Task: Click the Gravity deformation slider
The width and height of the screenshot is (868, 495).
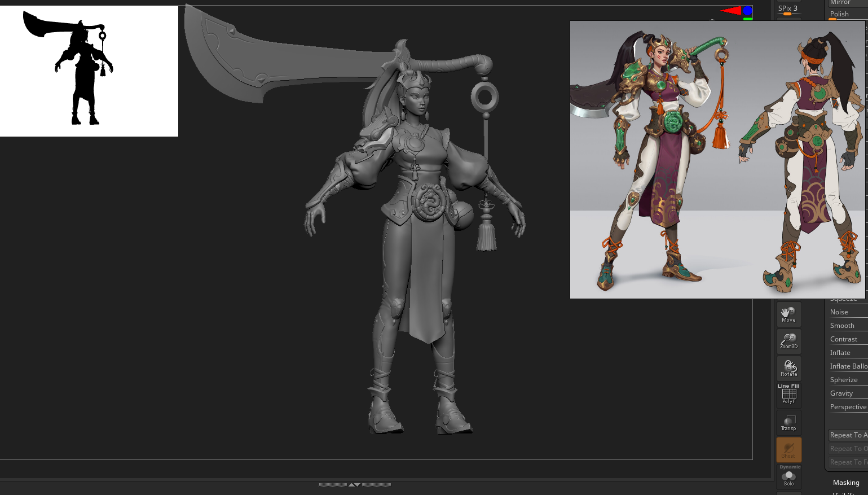Action: click(847, 393)
